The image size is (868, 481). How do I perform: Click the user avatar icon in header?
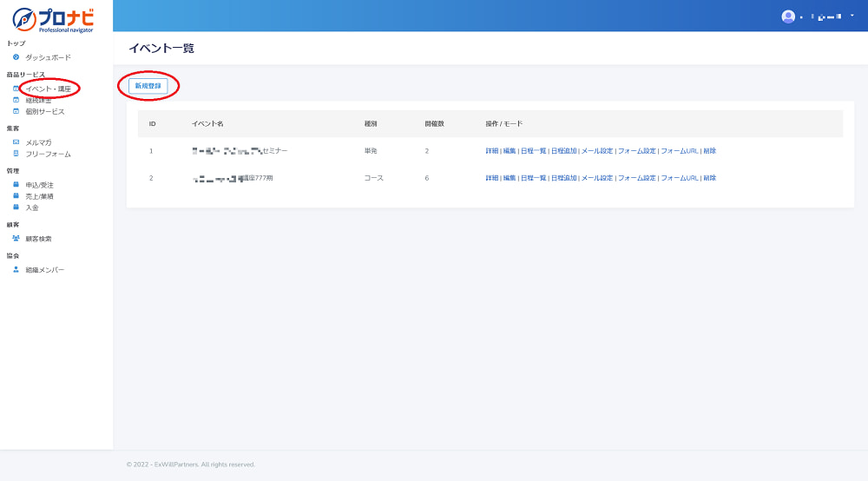(788, 16)
